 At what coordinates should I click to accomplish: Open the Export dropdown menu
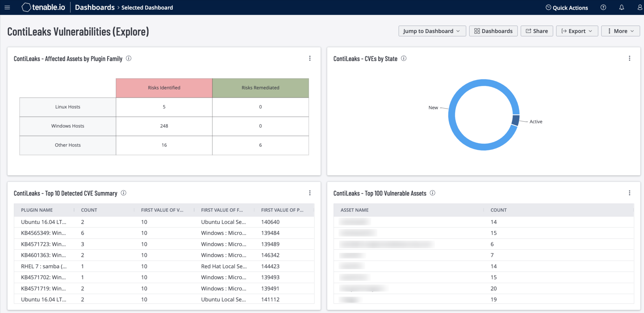click(x=577, y=31)
